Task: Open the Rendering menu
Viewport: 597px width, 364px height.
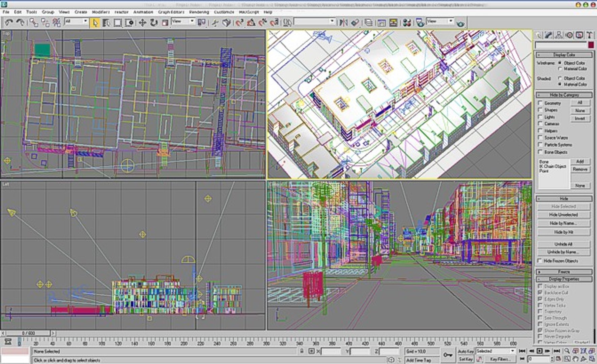Action: [x=199, y=12]
